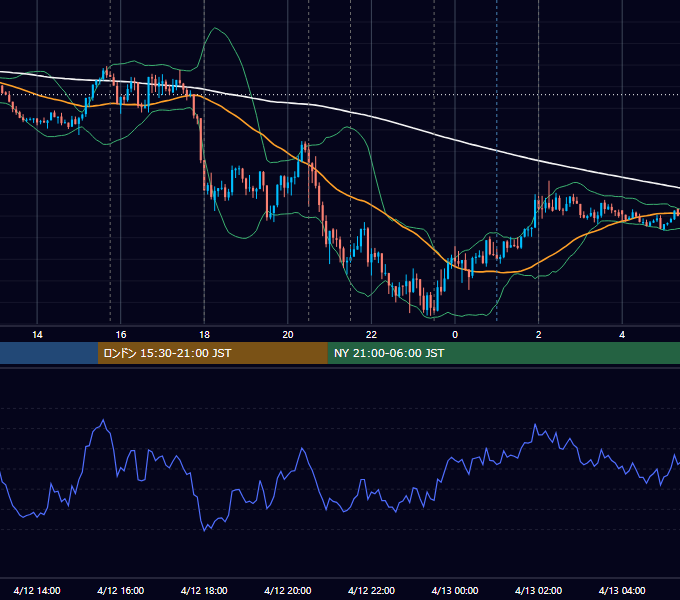Click the 14 hour label on price chart axis
The height and width of the screenshot is (600, 680).
click(37, 335)
